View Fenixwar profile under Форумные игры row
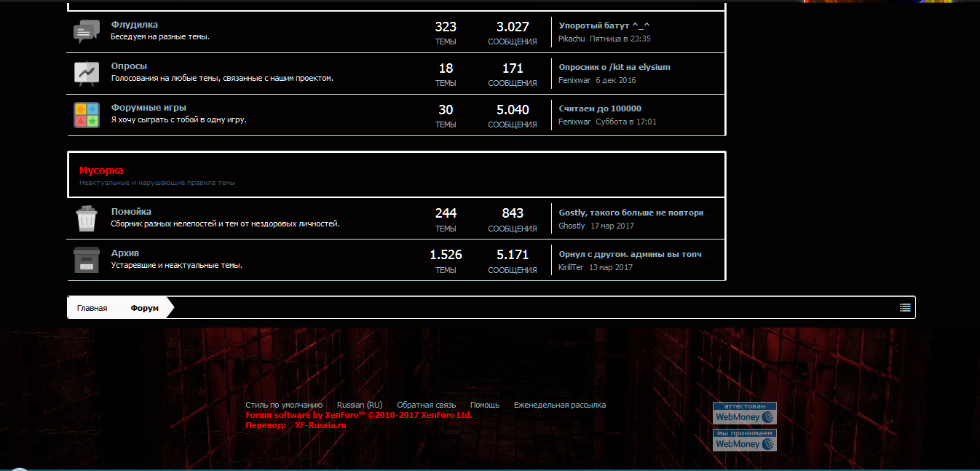 coord(575,122)
